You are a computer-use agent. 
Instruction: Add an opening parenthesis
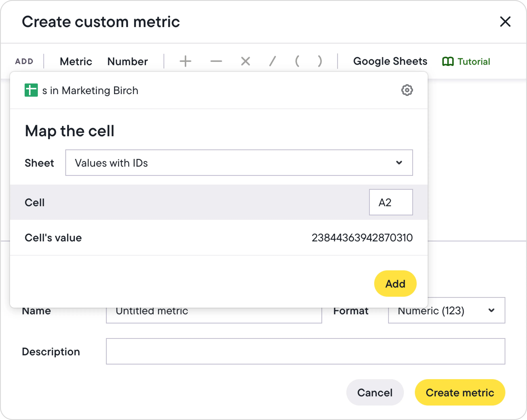[x=297, y=61]
